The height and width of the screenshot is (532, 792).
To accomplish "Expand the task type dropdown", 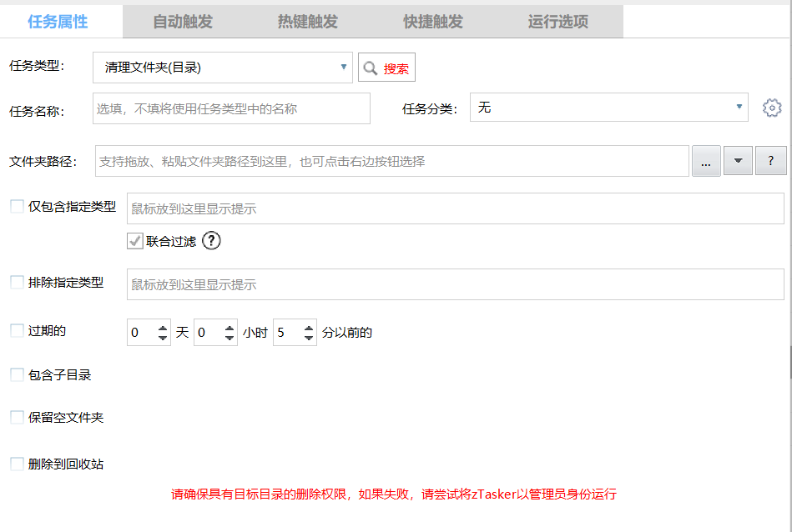I will 344,68.
